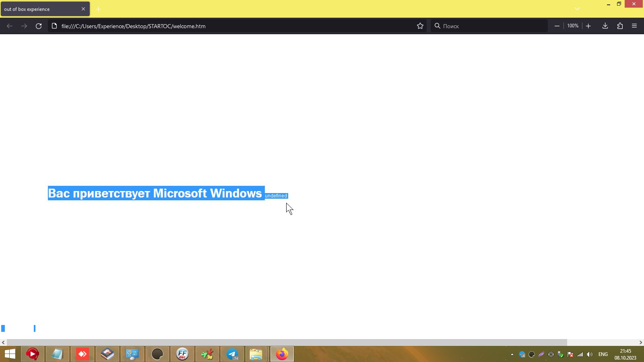Open the AnyDesk app in taskbar
Viewport: 644px width, 362px height.
tap(83, 354)
